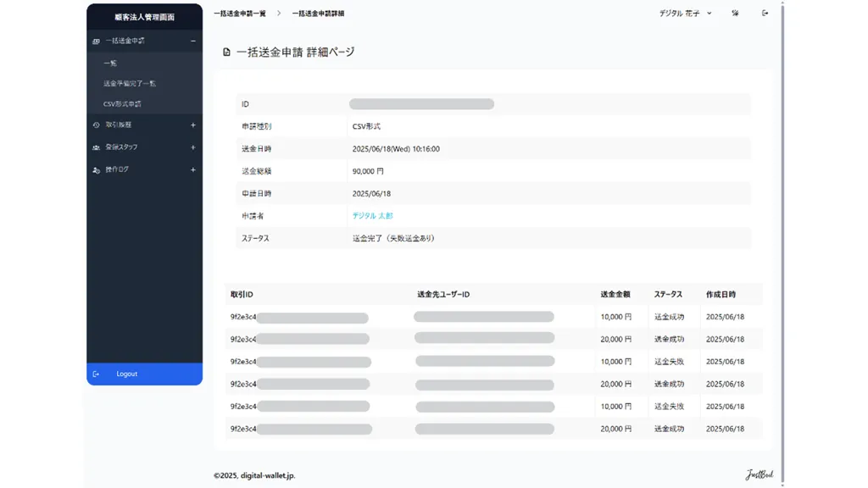The image size is (868, 488).
Task: Click the 一括送金申請詳細 breadcrumb
Action: pos(319,14)
